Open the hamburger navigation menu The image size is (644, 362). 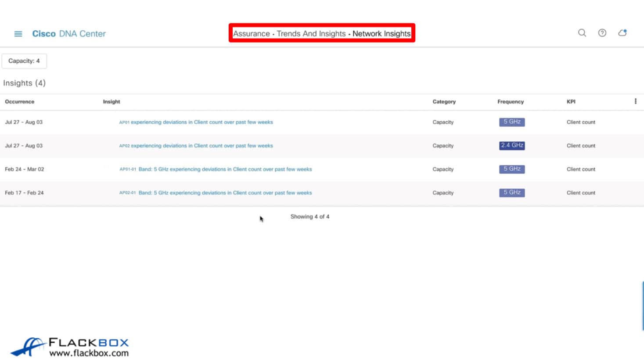[x=18, y=34]
